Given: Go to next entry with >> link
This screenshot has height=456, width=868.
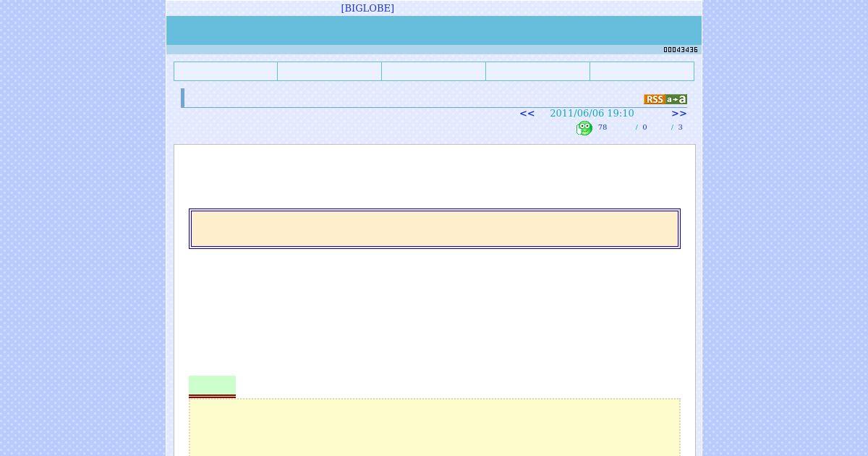Looking at the screenshot, I should [679, 113].
